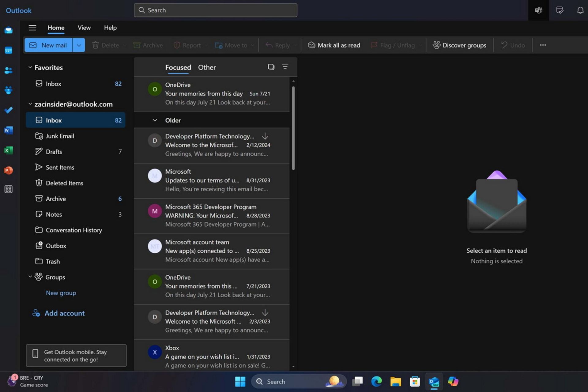The width and height of the screenshot is (588, 392).
Task: Open the Trash folder
Action: click(x=76, y=261)
